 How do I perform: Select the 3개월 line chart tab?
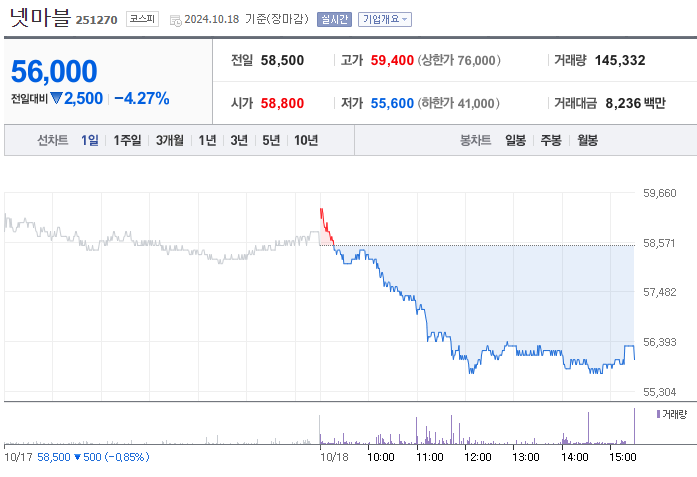(x=170, y=140)
